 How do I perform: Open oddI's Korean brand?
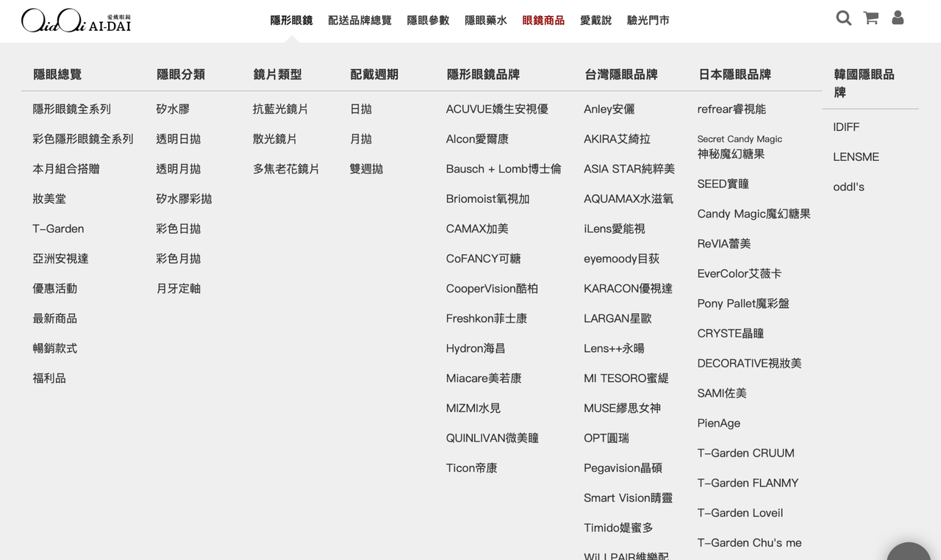(x=848, y=187)
